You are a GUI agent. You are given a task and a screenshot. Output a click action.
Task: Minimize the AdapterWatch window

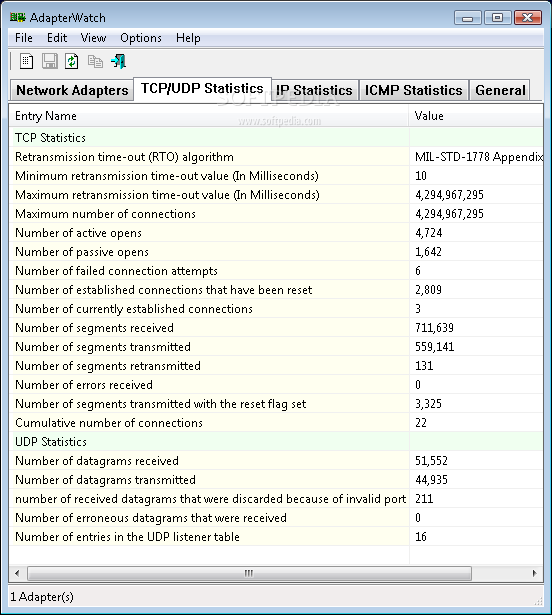467,18
